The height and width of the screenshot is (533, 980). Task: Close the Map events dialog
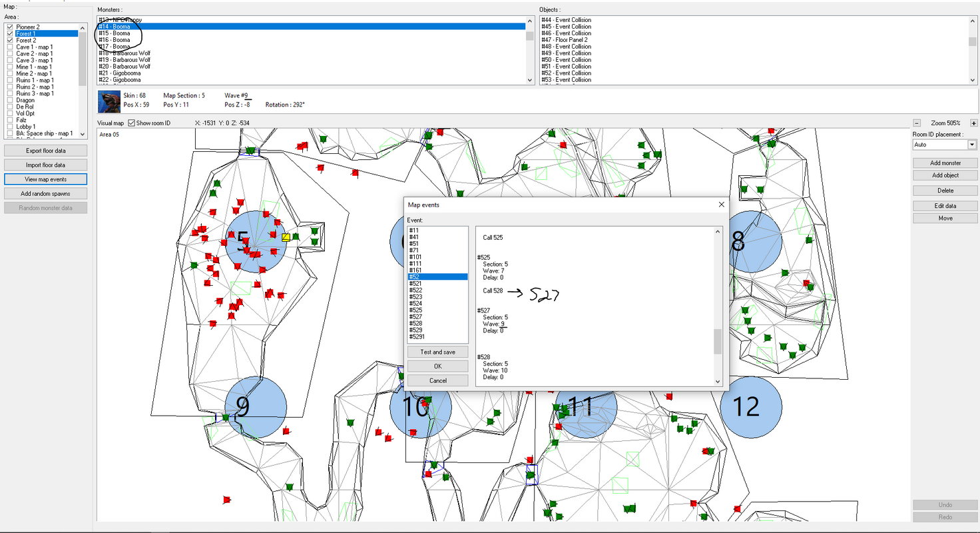click(721, 205)
